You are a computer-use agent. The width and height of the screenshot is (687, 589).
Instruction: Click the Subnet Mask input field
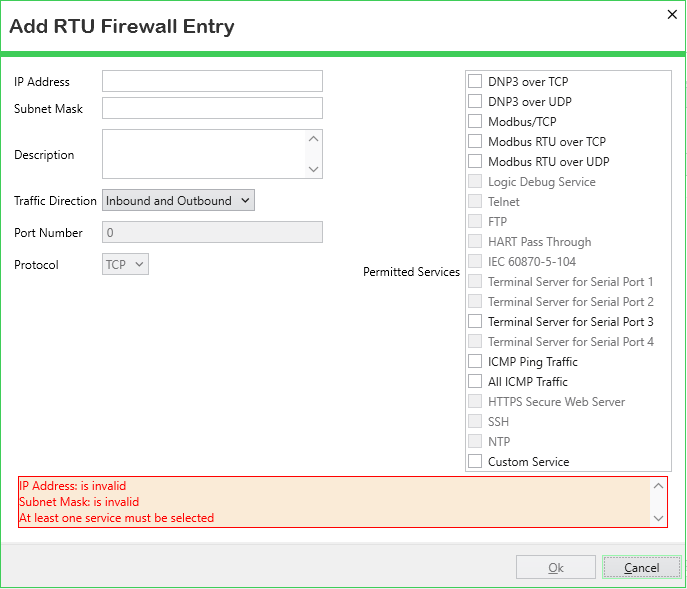tap(212, 108)
